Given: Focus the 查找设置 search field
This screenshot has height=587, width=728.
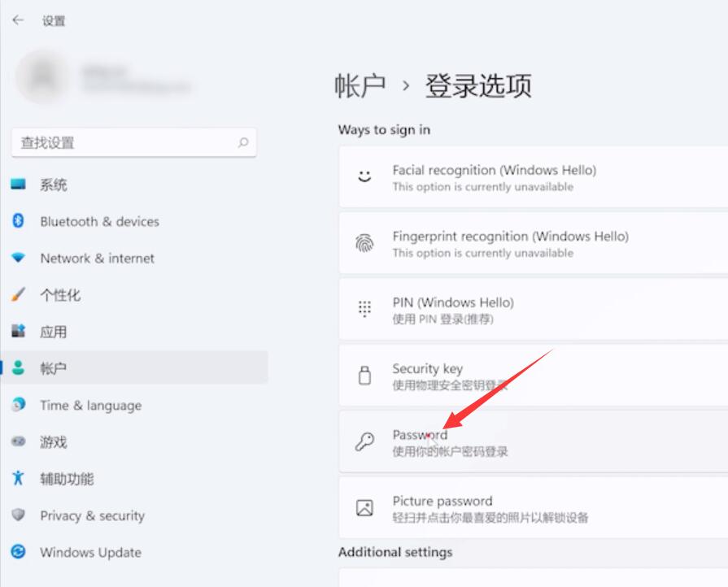Looking at the screenshot, I should tap(133, 142).
